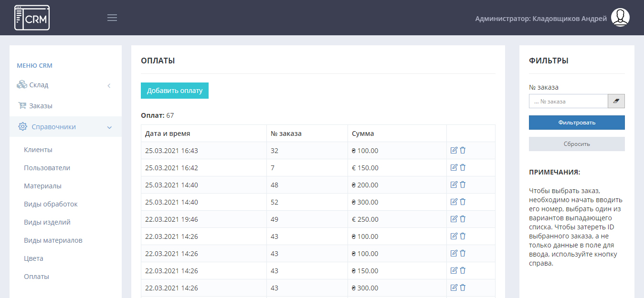
Task: Click the Фильтровать button
Action: tap(577, 123)
